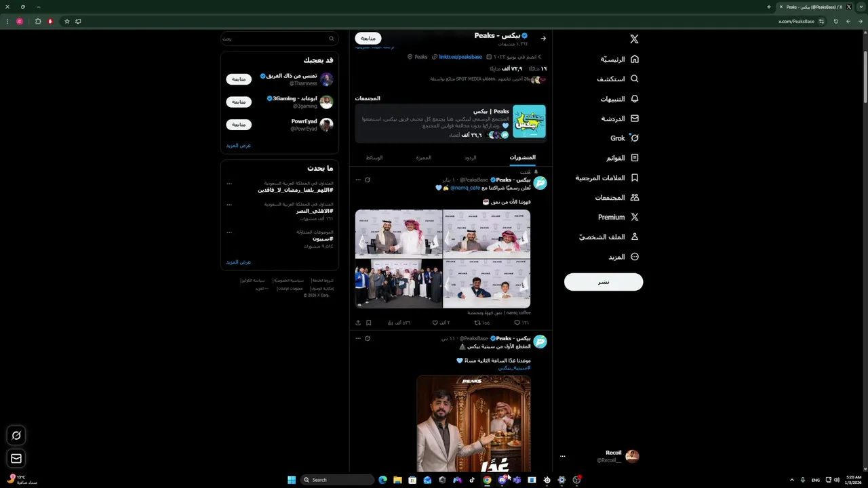Open Grok from the sidebar
Viewport: 868px width, 488px height.
(x=625, y=138)
